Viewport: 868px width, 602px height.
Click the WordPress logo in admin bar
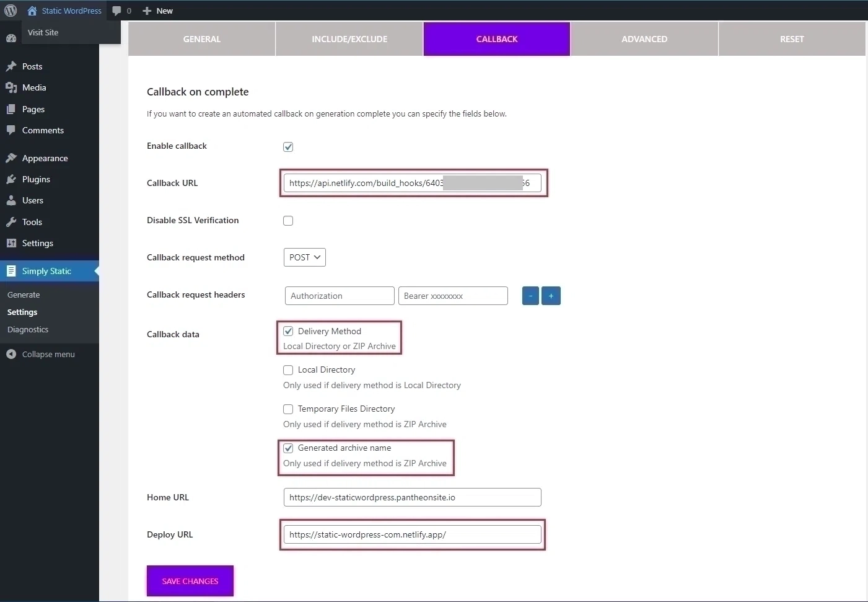click(11, 11)
